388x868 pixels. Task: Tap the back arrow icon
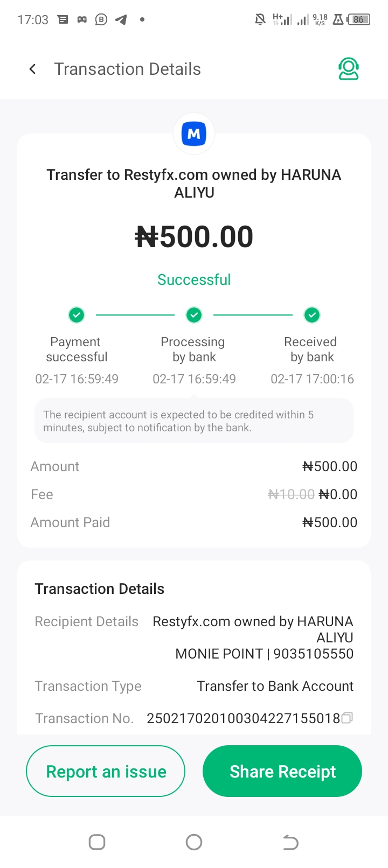33,69
